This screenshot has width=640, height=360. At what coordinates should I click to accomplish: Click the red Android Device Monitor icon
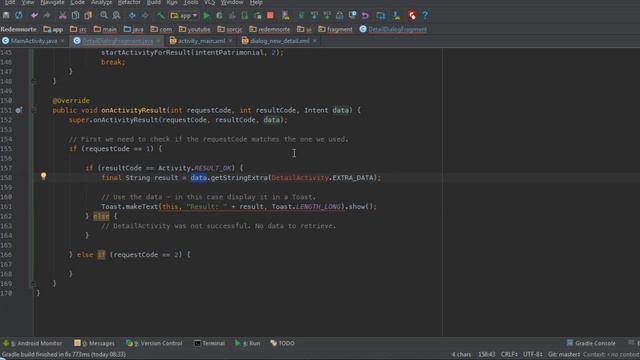click(x=412, y=16)
